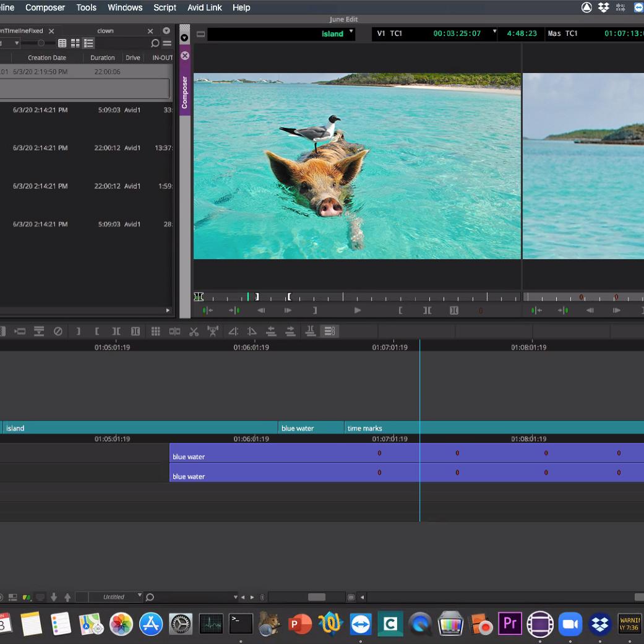Adjust the bin thumbnail size slider
The height and width of the screenshot is (644, 644).
coord(41,43)
